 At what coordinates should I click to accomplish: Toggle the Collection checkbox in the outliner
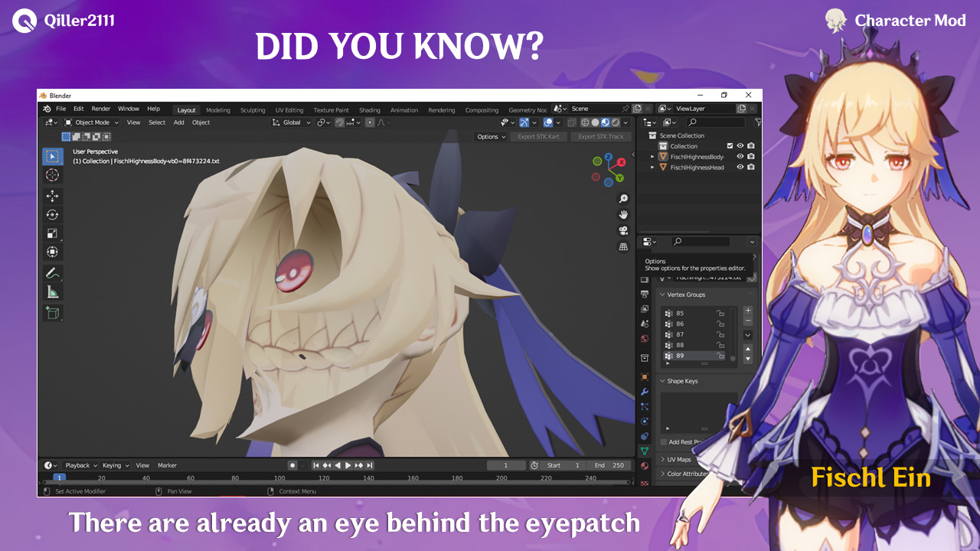tap(730, 145)
